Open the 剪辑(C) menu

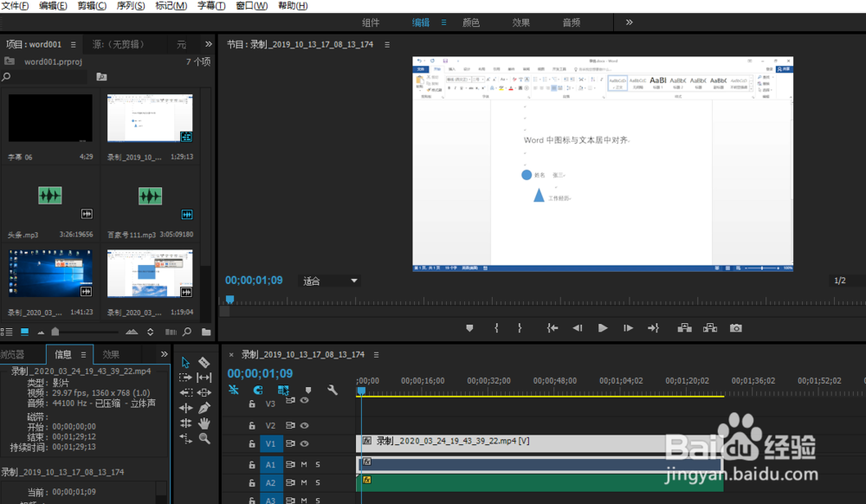(92, 5)
